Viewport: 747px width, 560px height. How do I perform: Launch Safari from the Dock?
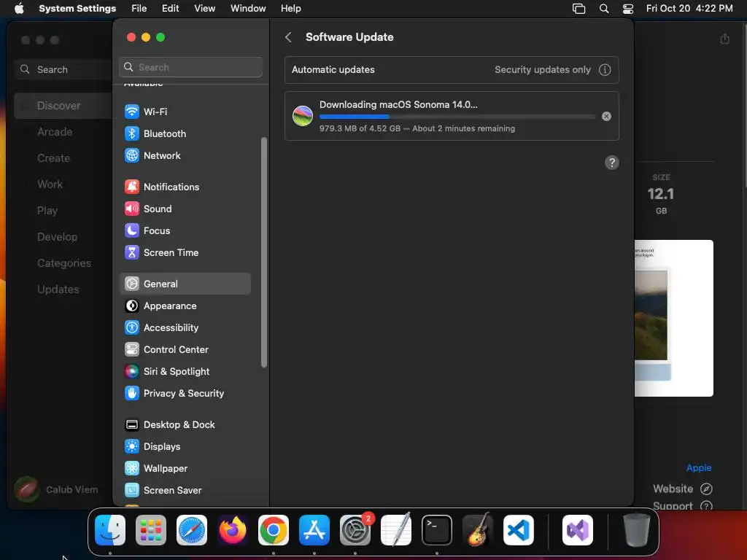point(192,530)
